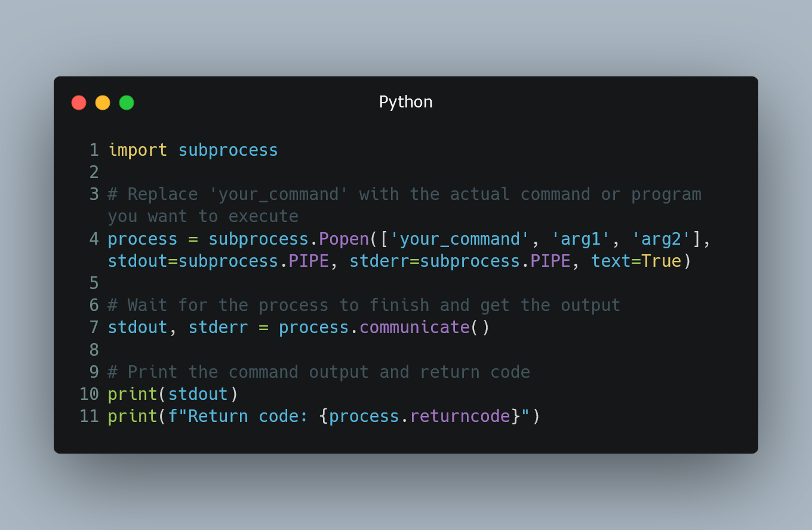Click the True value after text=
Screen dimensions: 812x530
[661, 261]
